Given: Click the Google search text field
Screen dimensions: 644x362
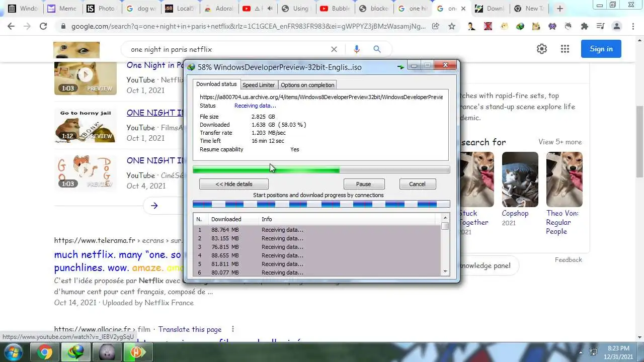Looking at the screenshot, I should coord(226,49).
